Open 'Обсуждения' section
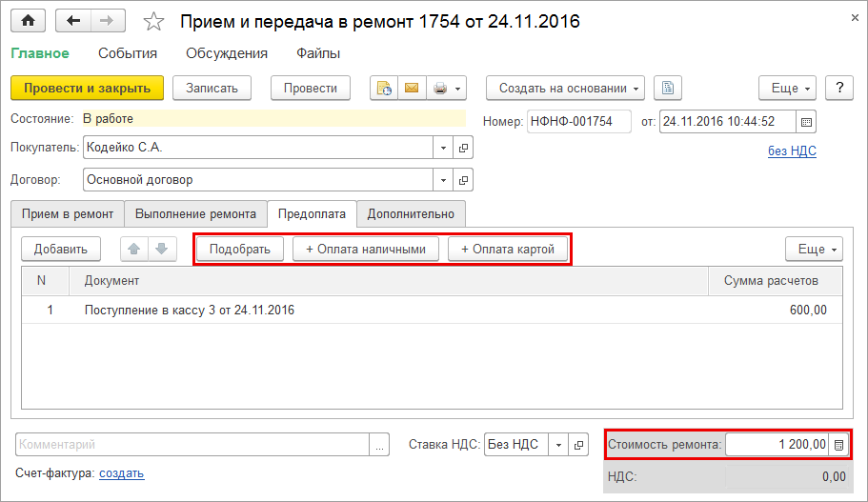The image size is (868, 502). (x=227, y=53)
